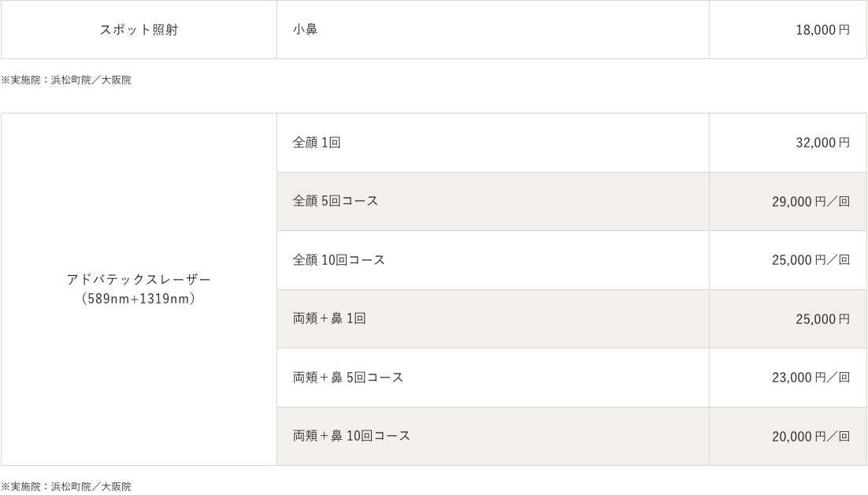Click the 25,000円 price for 両頬＋鼻
The width and height of the screenshot is (868, 495).
[822, 318]
